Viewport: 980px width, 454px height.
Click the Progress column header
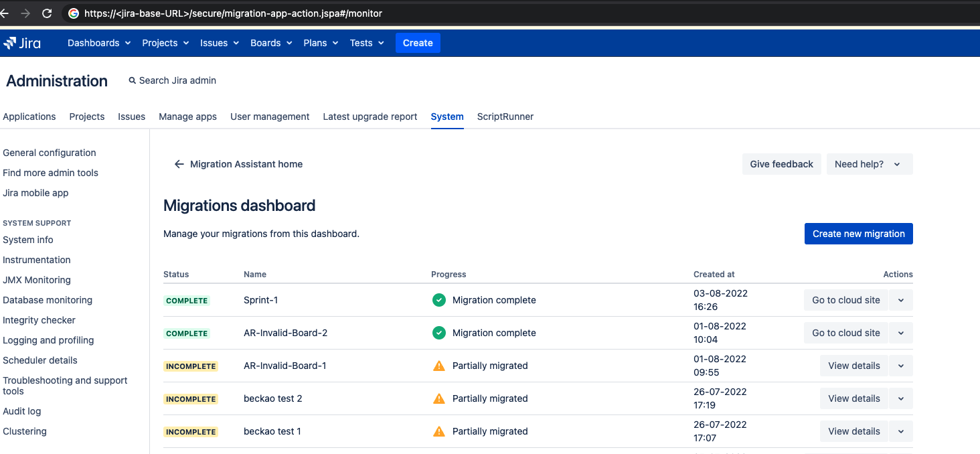click(x=448, y=275)
